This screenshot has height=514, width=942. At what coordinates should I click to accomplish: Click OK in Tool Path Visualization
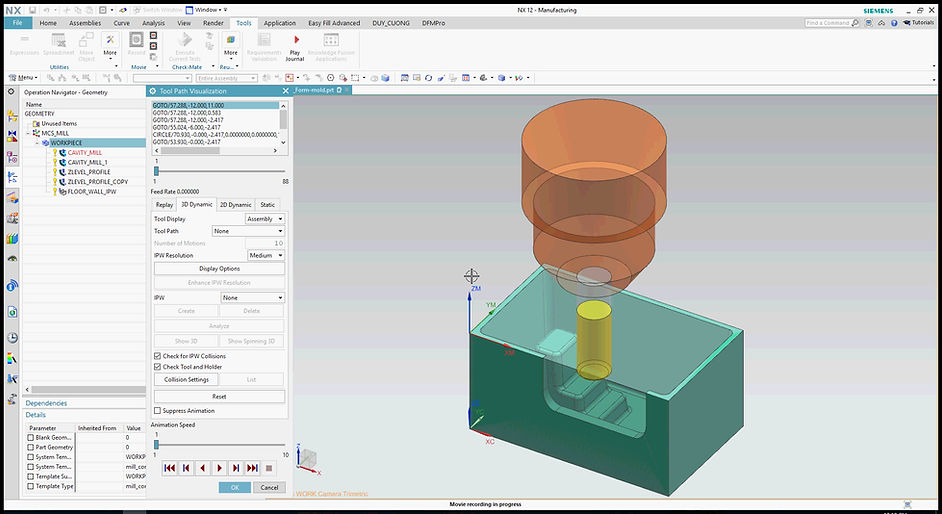[235, 488]
